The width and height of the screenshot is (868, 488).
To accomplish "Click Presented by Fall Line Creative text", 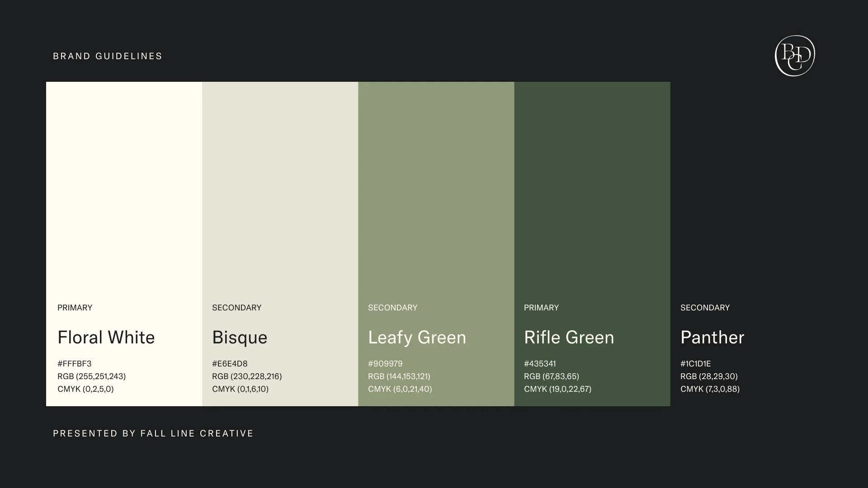I will [x=153, y=433].
